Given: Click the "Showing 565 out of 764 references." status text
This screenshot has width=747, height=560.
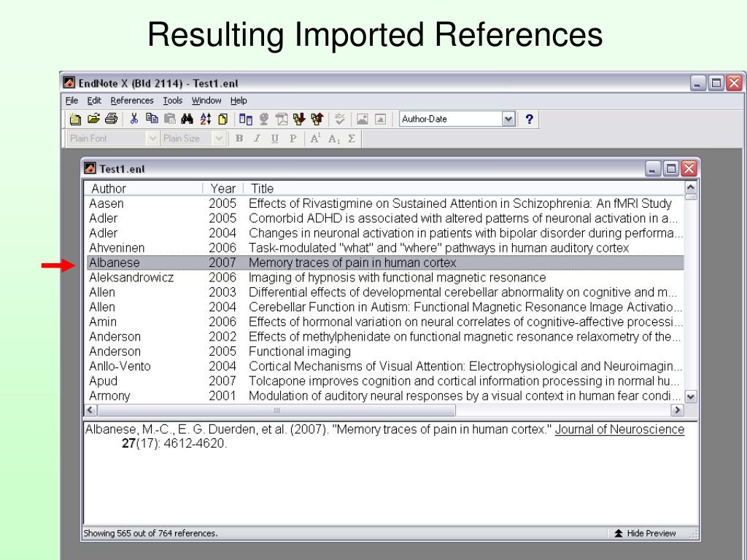Looking at the screenshot, I should pyautogui.click(x=150, y=533).
